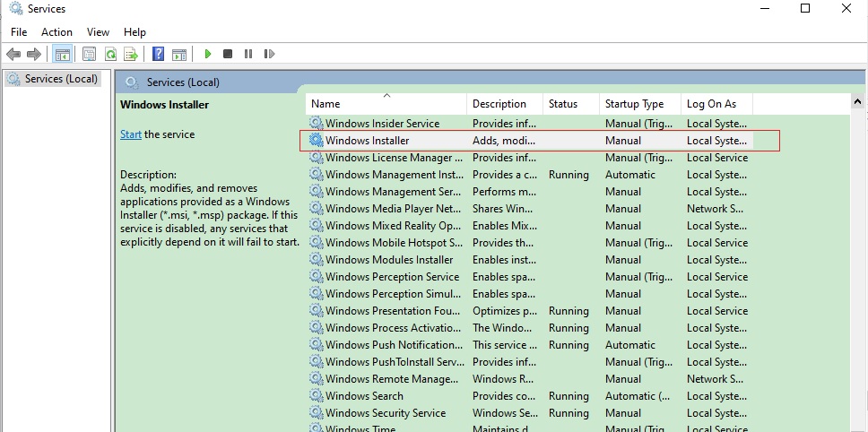Viewport: 868px width, 432px height.
Task: Select Windows PushToInstall Service row
Action: click(x=529, y=362)
